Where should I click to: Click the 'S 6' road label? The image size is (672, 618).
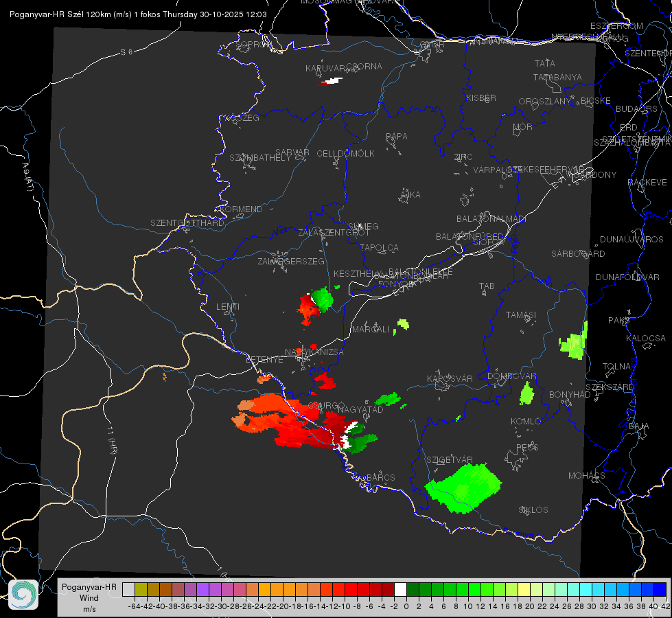click(x=126, y=52)
